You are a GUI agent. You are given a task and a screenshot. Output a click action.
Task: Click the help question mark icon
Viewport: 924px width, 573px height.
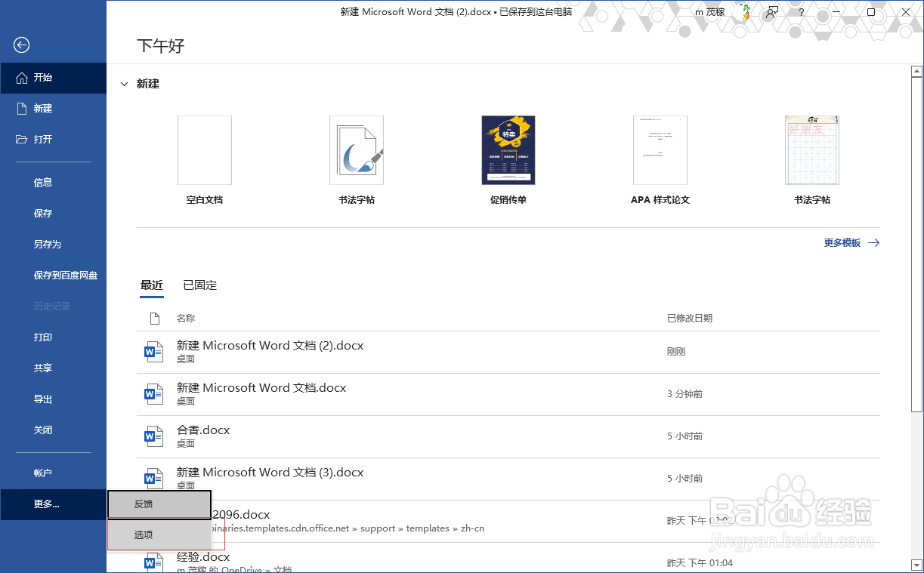click(x=802, y=12)
